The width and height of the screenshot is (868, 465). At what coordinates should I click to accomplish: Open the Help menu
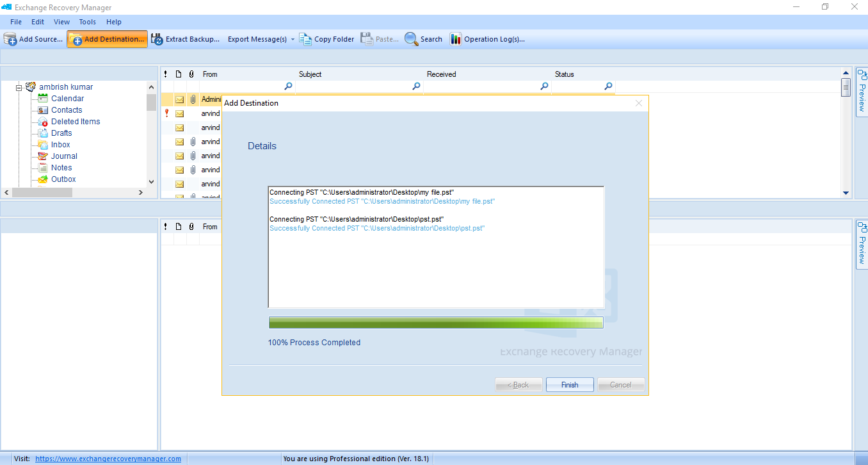(x=114, y=22)
